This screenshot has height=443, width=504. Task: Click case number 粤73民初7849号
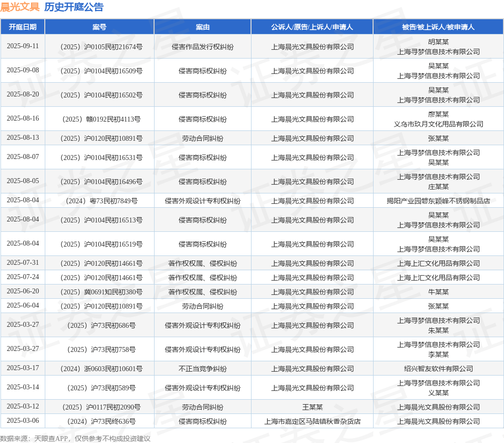(101, 201)
